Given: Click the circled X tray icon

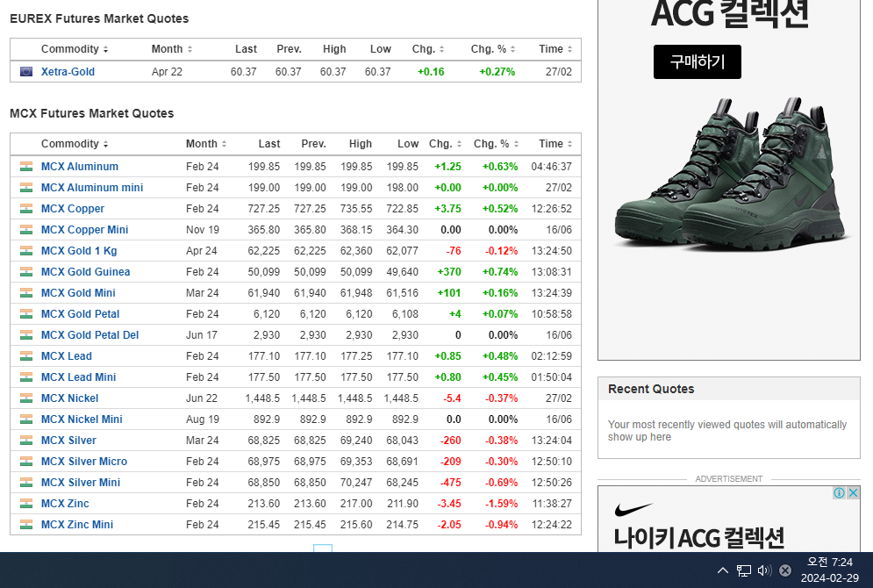Looking at the screenshot, I should 785,570.
